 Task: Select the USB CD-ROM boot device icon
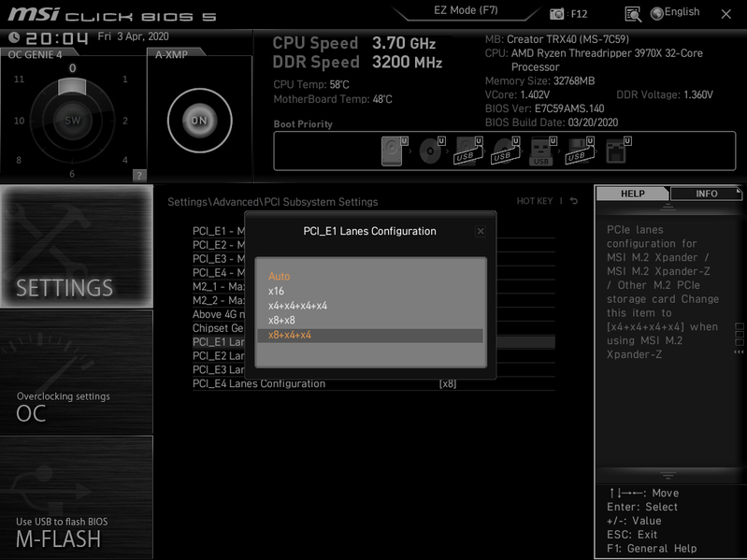click(x=506, y=151)
